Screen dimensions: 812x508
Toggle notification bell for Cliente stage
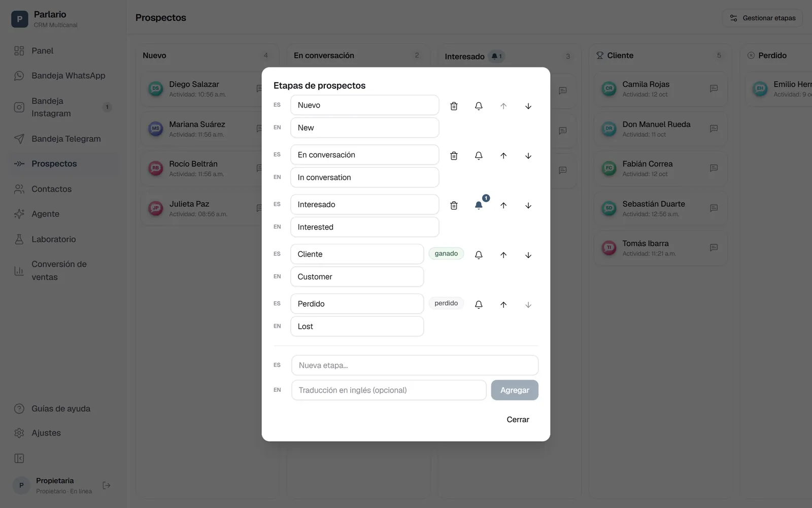[479, 255]
